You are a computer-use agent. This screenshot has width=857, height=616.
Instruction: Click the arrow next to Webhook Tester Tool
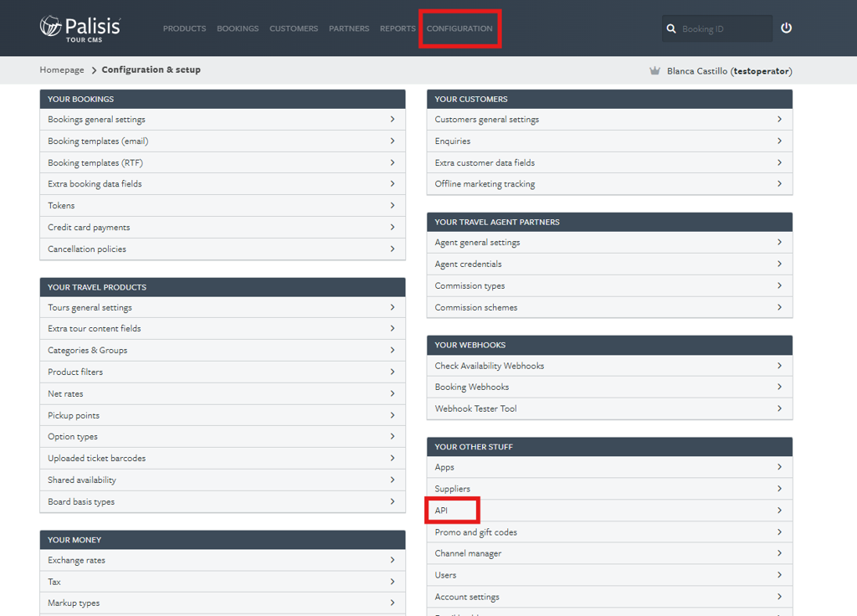[x=779, y=408]
